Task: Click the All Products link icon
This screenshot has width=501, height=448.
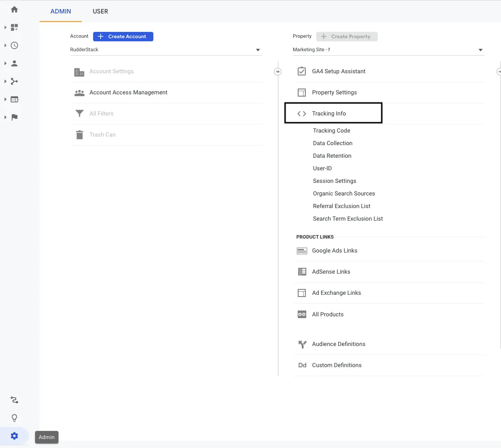Action: point(302,315)
